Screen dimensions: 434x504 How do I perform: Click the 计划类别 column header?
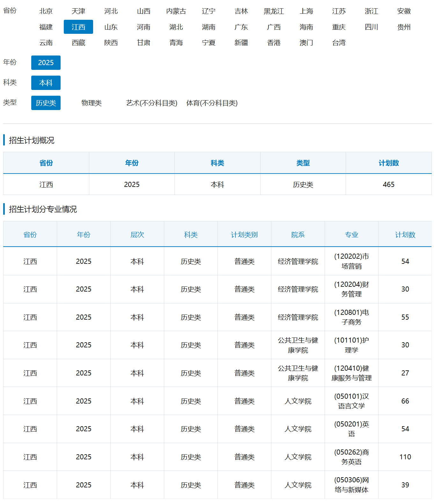pyautogui.click(x=244, y=235)
